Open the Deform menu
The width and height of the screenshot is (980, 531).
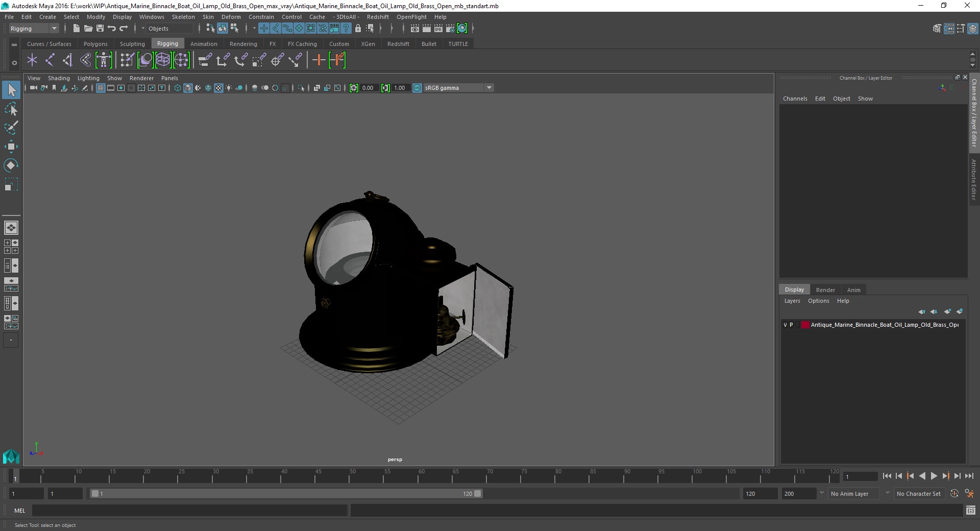231,17
